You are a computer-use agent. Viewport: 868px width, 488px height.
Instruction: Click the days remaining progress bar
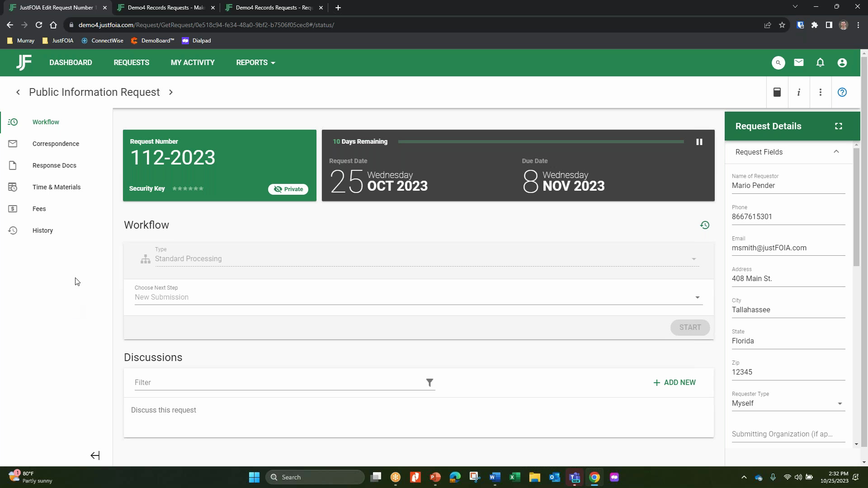click(541, 142)
